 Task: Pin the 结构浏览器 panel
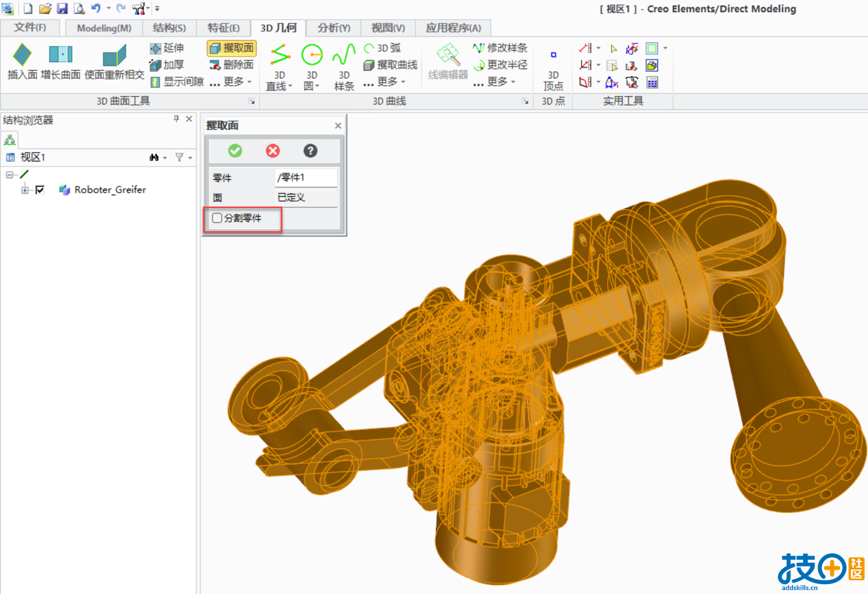(176, 119)
